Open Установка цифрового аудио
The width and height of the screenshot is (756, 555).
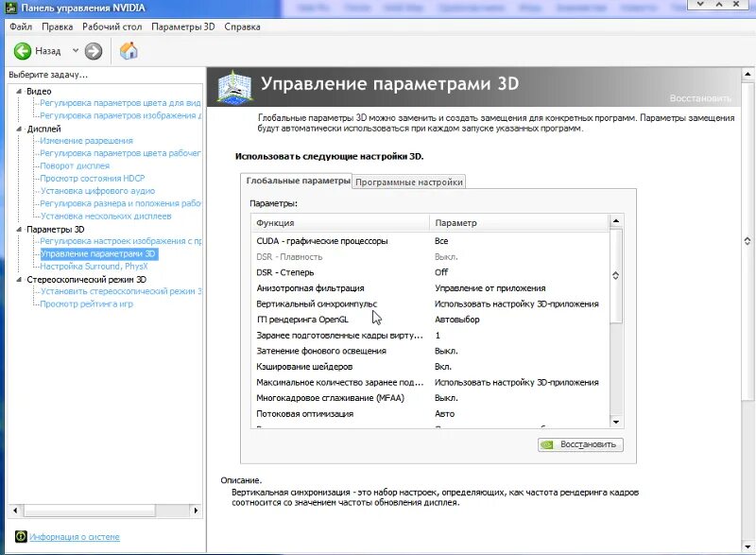[97, 190]
